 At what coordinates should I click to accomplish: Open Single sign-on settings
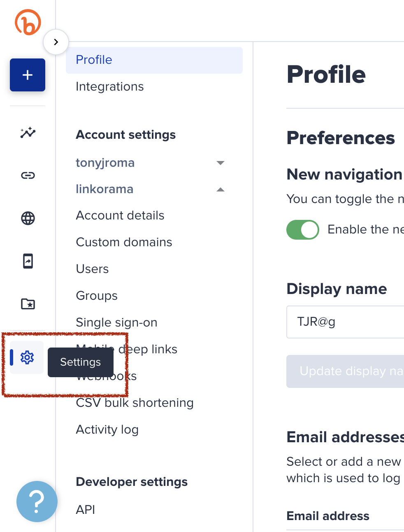(117, 322)
